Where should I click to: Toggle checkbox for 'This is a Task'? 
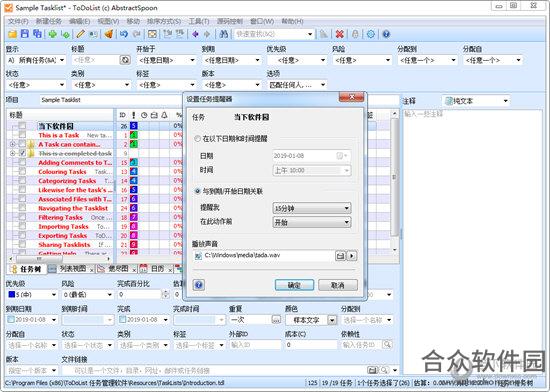click(22, 135)
